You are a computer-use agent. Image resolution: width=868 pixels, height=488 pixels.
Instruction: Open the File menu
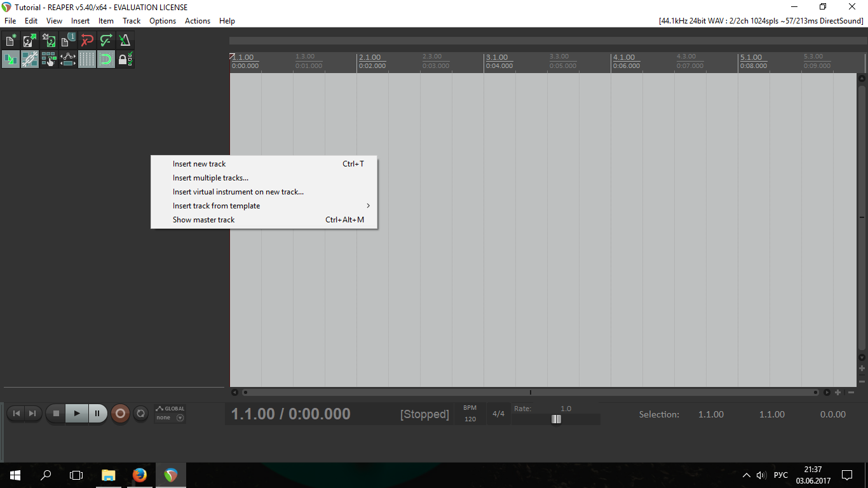click(10, 21)
